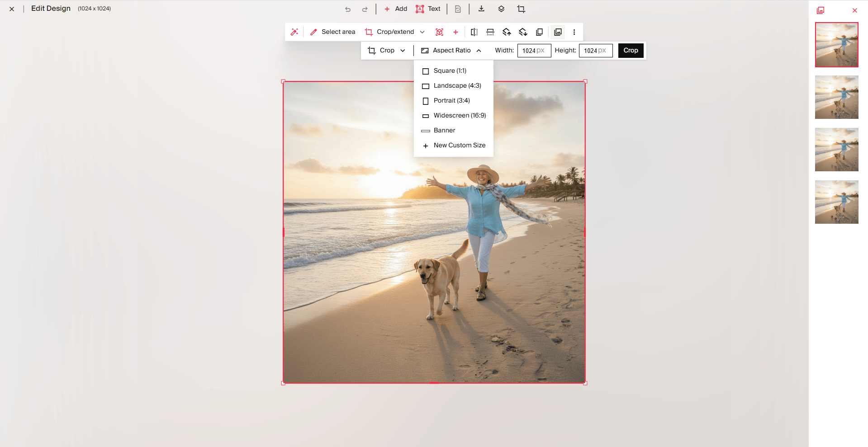868x447 pixels.
Task: Click the download icon in the top bar
Action: click(481, 9)
